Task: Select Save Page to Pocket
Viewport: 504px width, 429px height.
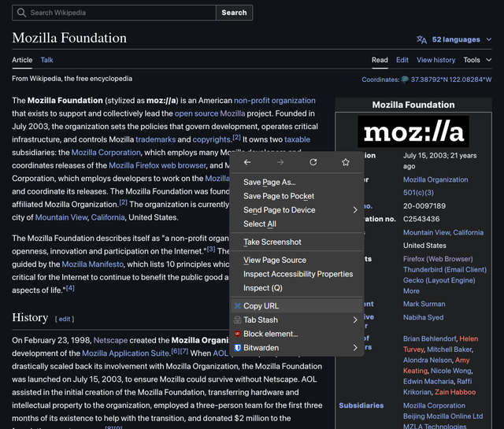Action: coord(297,196)
